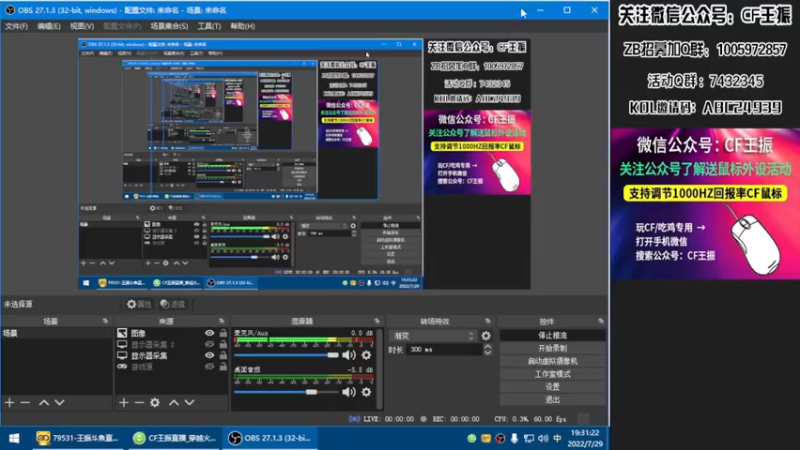
Task: Hide the 图像 source with eye icon
Action: pos(210,333)
